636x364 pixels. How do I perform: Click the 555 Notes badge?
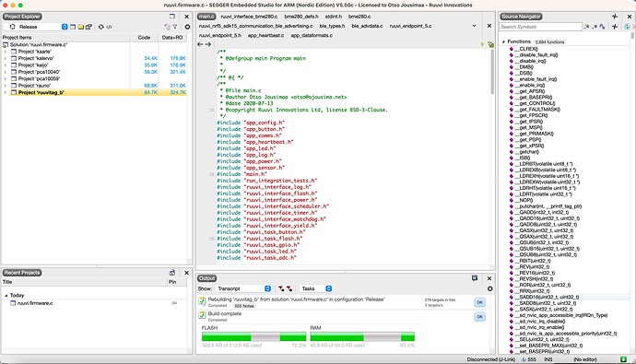click(244, 306)
